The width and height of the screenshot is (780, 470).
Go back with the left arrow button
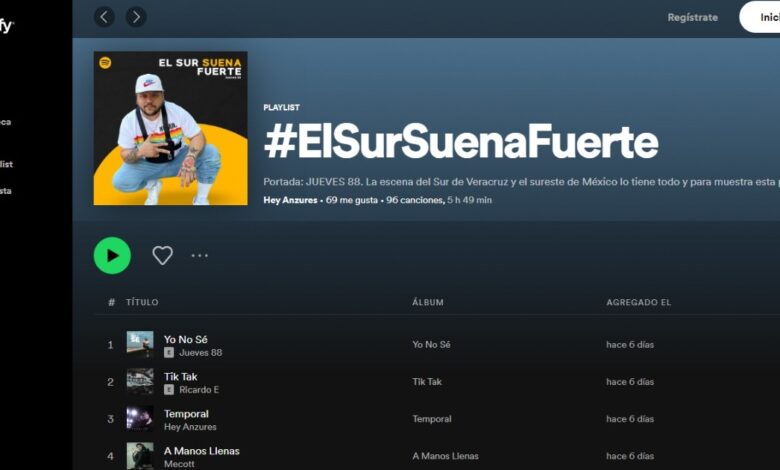(104, 17)
